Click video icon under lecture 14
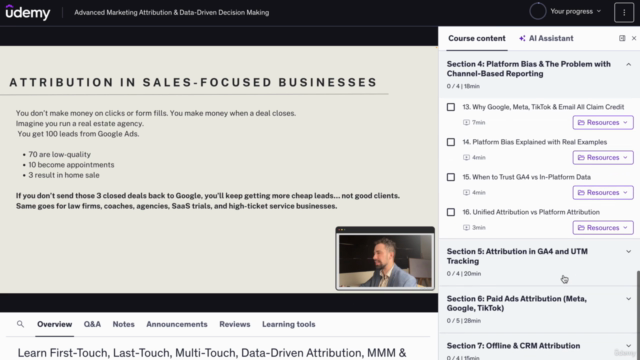This screenshot has height=360, width=640. click(466, 158)
